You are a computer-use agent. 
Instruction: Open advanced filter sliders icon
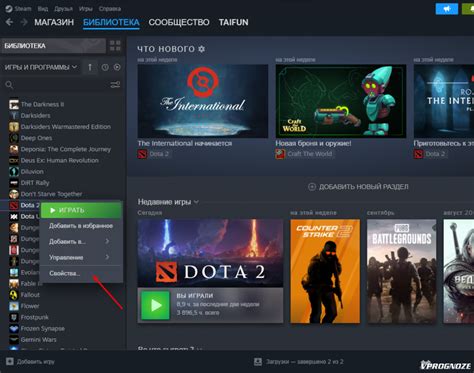[115, 85]
